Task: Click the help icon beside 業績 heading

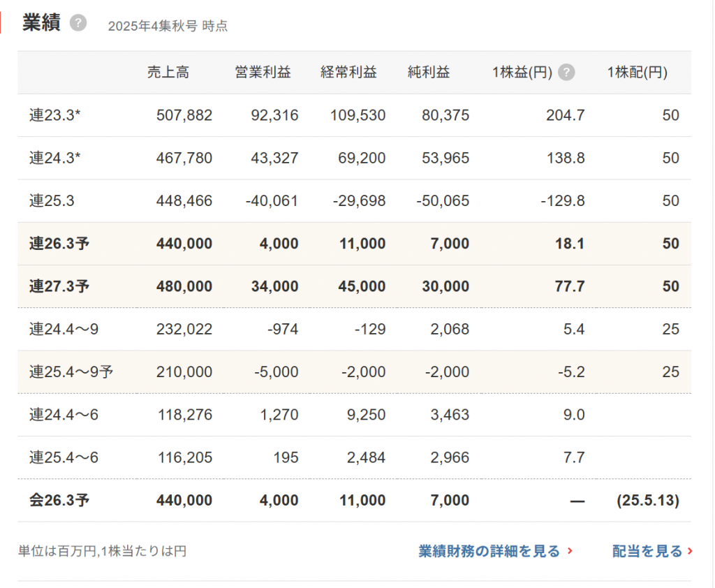Action: coord(78,24)
